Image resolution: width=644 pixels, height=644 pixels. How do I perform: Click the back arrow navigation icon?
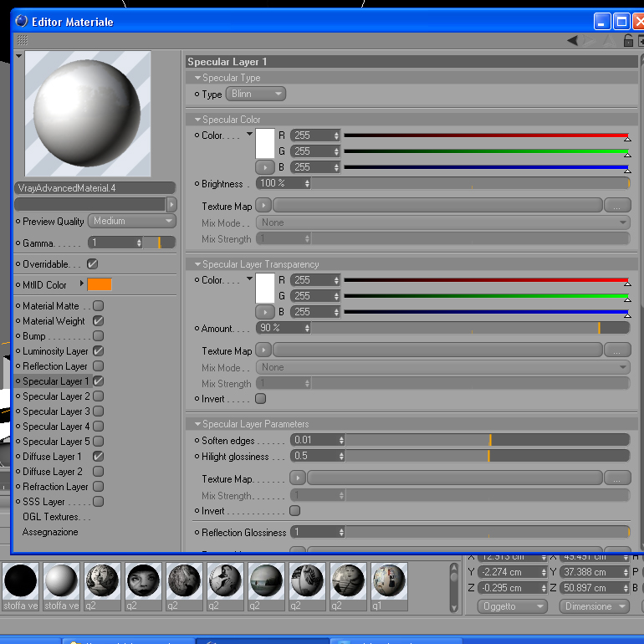coord(572,40)
